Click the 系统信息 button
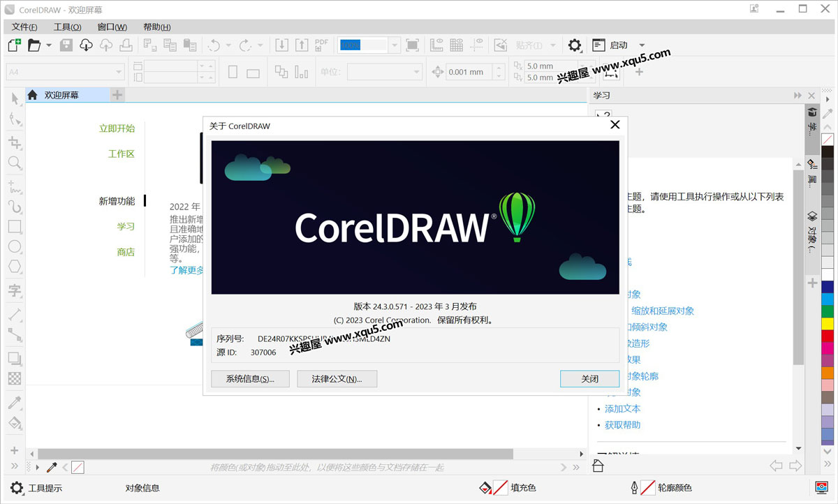Image resolution: width=838 pixels, height=504 pixels. coord(249,379)
